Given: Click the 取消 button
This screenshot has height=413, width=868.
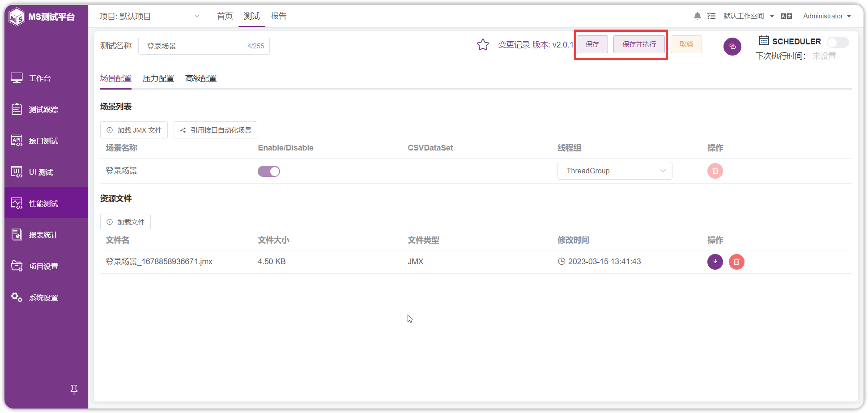Looking at the screenshot, I should 686,44.
